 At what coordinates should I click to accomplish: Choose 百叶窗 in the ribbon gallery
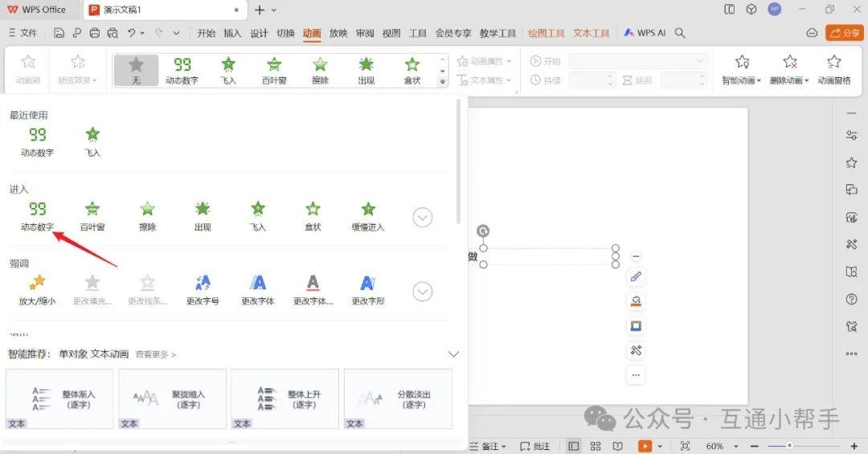[x=274, y=71]
